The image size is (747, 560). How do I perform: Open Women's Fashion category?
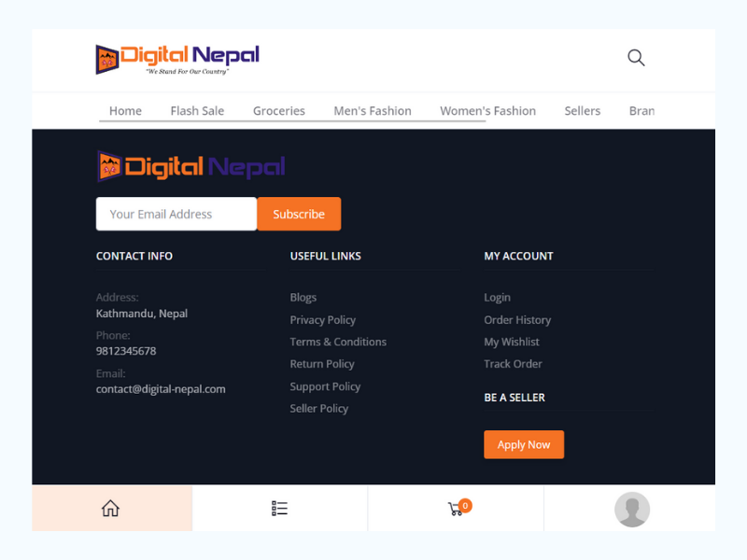(487, 111)
